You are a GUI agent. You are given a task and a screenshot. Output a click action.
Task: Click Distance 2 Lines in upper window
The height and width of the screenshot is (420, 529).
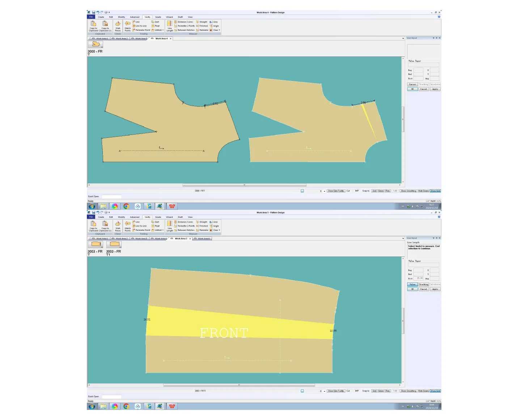[x=183, y=22]
